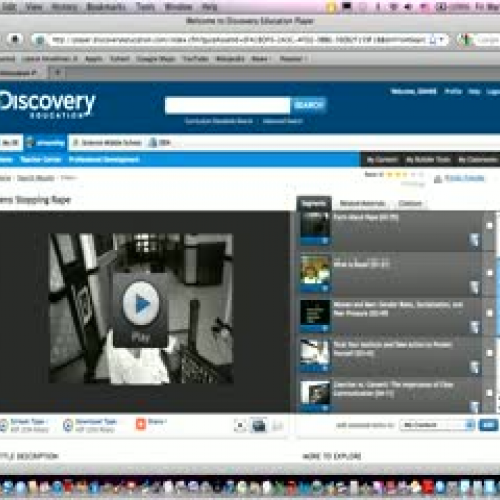Open the streaming service tab
Image resolution: width=500 pixels, height=500 pixels.
(x=46, y=142)
